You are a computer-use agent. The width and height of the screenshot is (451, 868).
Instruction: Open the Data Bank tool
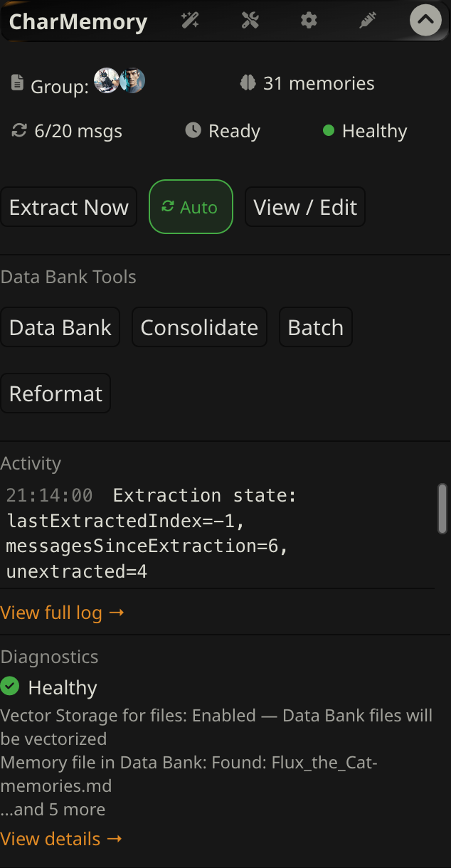(x=60, y=327)
